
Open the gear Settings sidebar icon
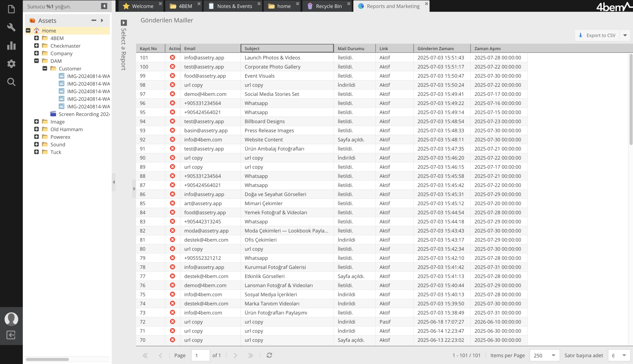11,64
